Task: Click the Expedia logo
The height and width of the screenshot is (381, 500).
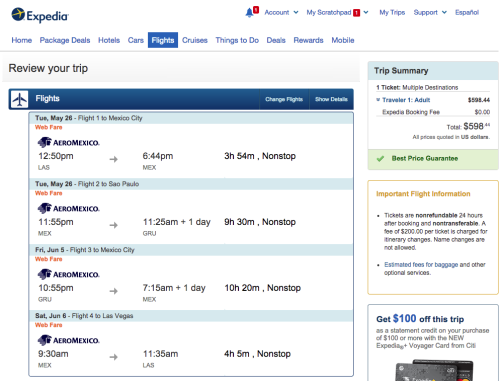Action: tap(40, 15)
